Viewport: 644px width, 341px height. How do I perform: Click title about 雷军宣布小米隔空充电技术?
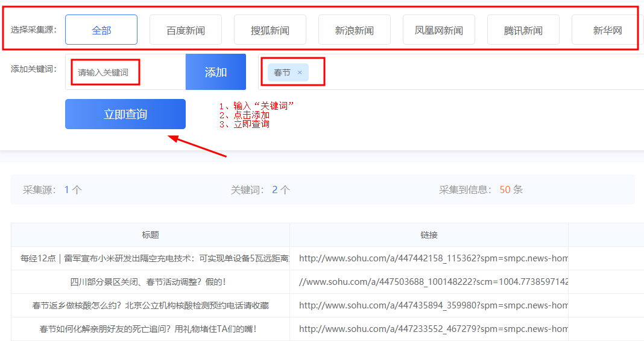pyautogui.click(x=155, y=258)
